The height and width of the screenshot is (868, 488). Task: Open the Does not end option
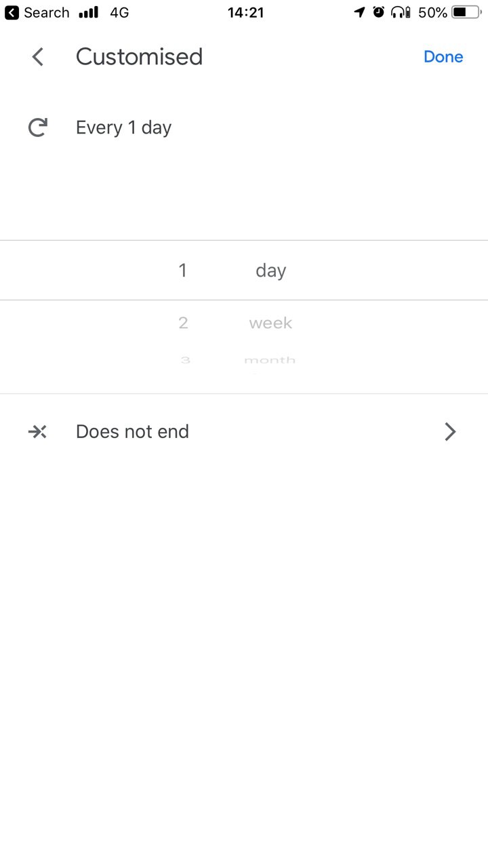coord(244,432)
